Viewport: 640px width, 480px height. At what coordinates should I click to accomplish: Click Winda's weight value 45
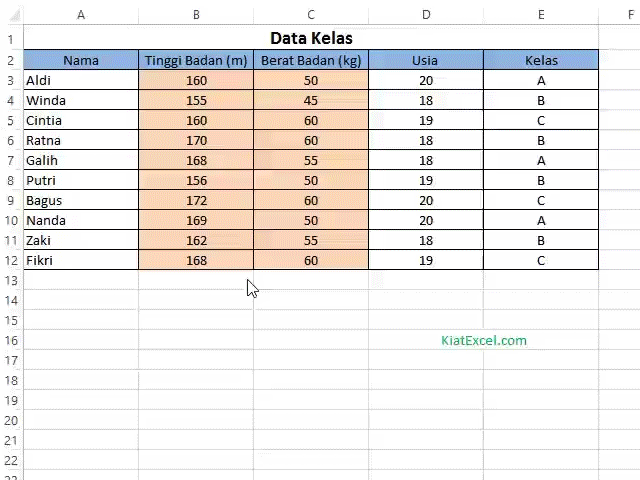[x=311, y=100]
